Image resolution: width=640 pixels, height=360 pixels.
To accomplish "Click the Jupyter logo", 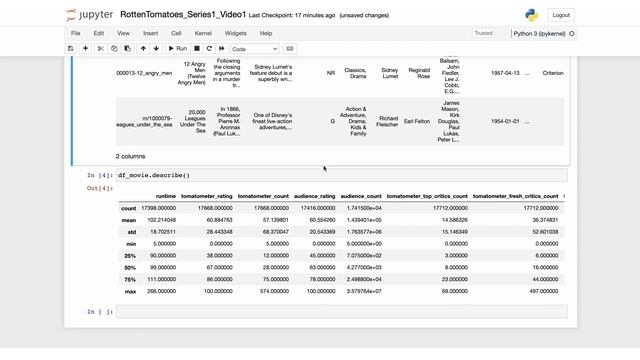I will click(x=89, y=15).
